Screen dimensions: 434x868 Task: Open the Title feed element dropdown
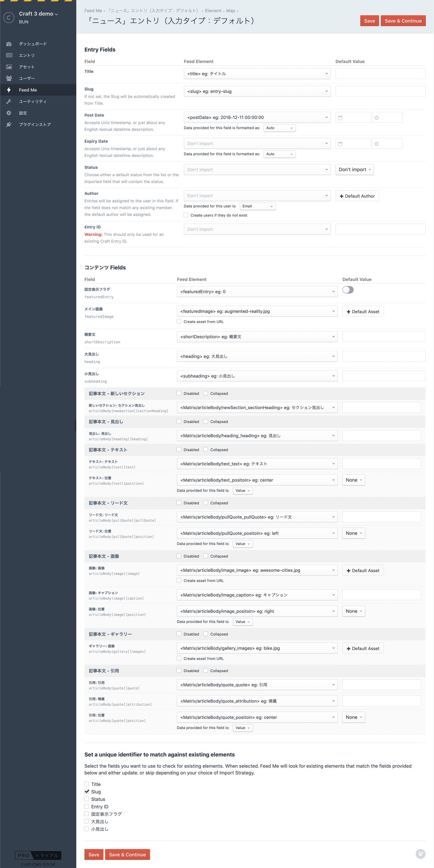[x=257, y=74]
